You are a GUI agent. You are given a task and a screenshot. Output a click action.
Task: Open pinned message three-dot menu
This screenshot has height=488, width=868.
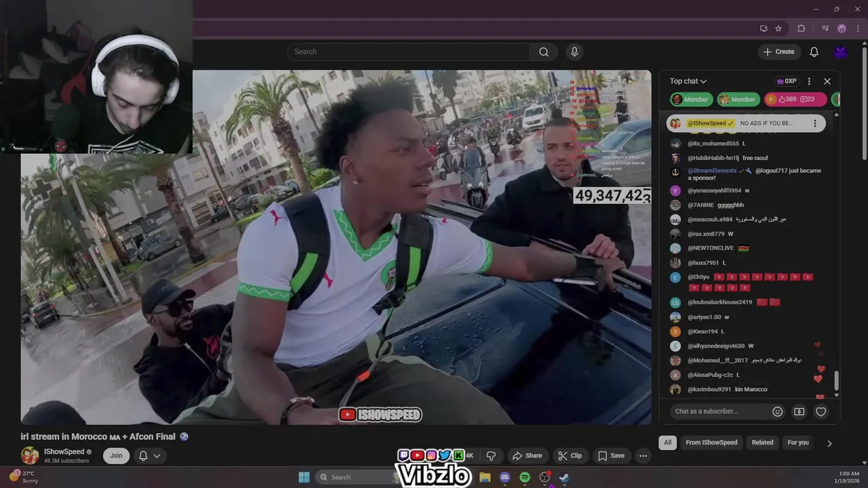(x=815, y=123)
